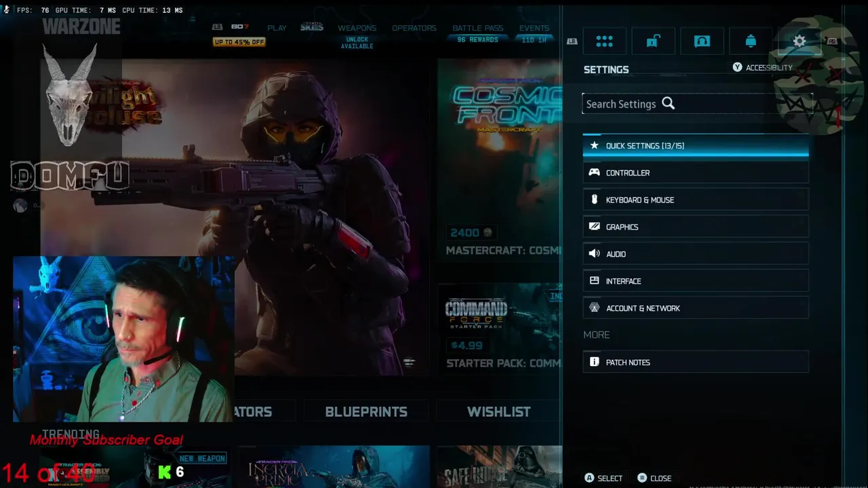Screen dimensions: 868x488
Task: Click the 'UNLOCK AVAILABLE' label under Weapons
Action: [x=357, y=43]
